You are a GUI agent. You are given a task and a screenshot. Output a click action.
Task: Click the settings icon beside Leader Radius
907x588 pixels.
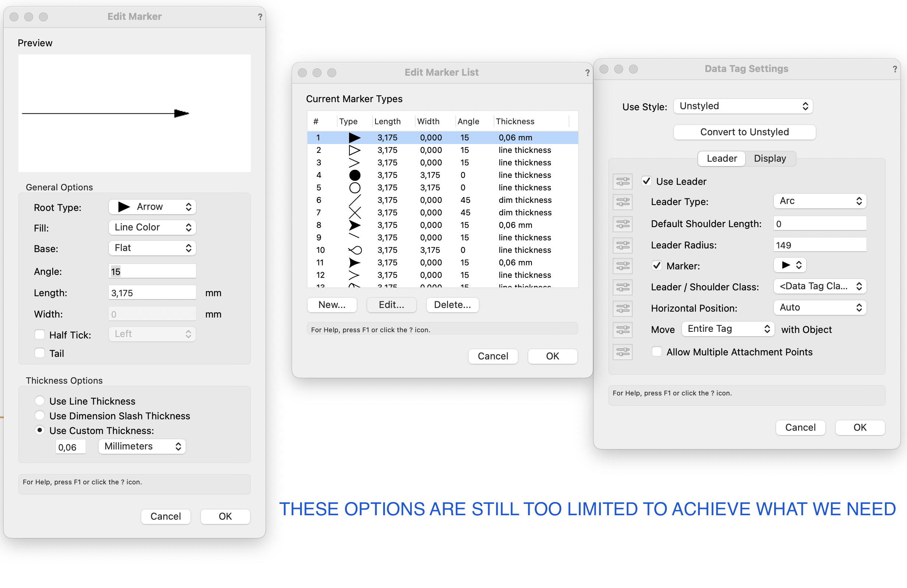click(x=622, y=245)
